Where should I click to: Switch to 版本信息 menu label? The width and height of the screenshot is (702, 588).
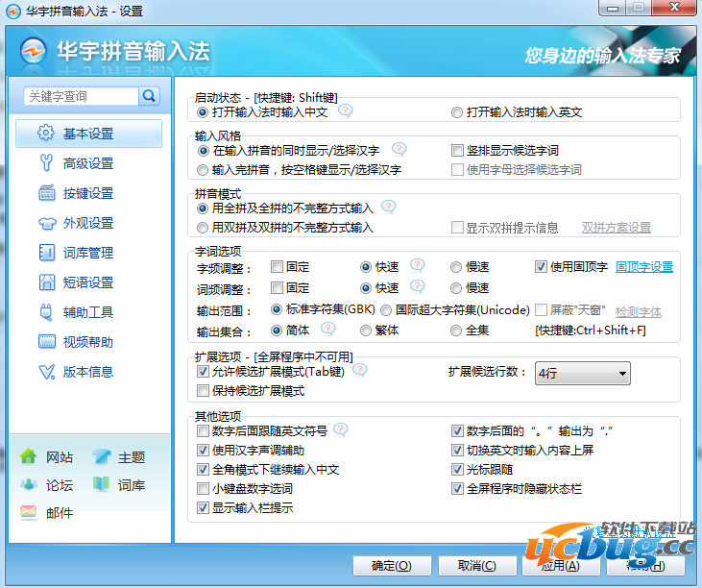coord(88,372)
